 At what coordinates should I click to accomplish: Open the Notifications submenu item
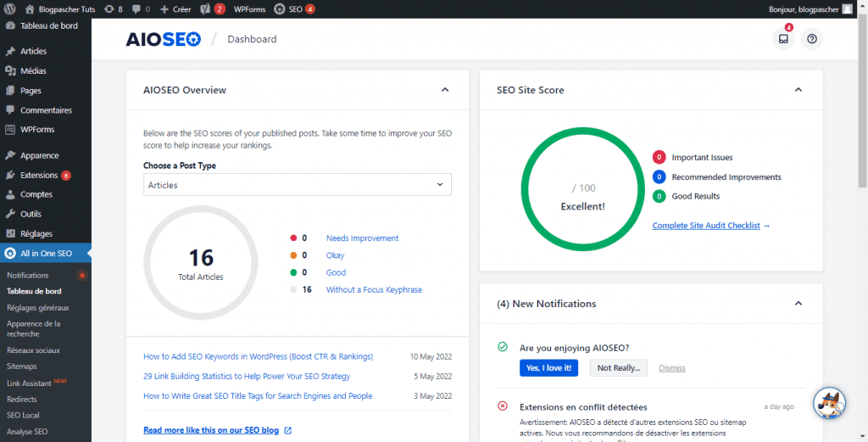pyautogui.click(x=28, y=275)
